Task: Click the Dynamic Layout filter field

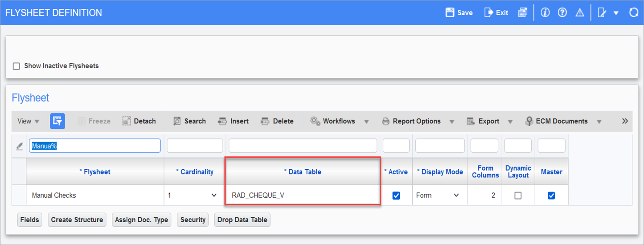Action: (518, 146)
